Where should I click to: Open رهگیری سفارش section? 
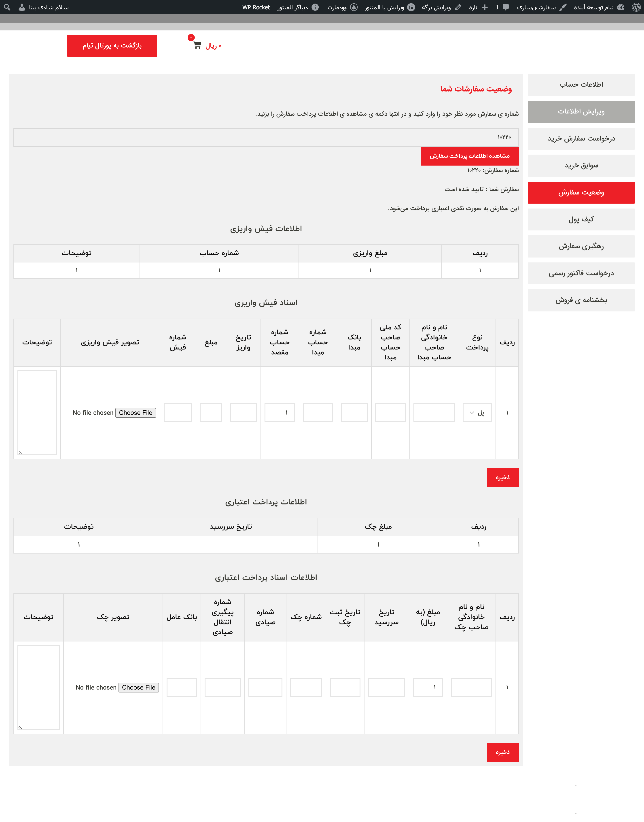581,246
